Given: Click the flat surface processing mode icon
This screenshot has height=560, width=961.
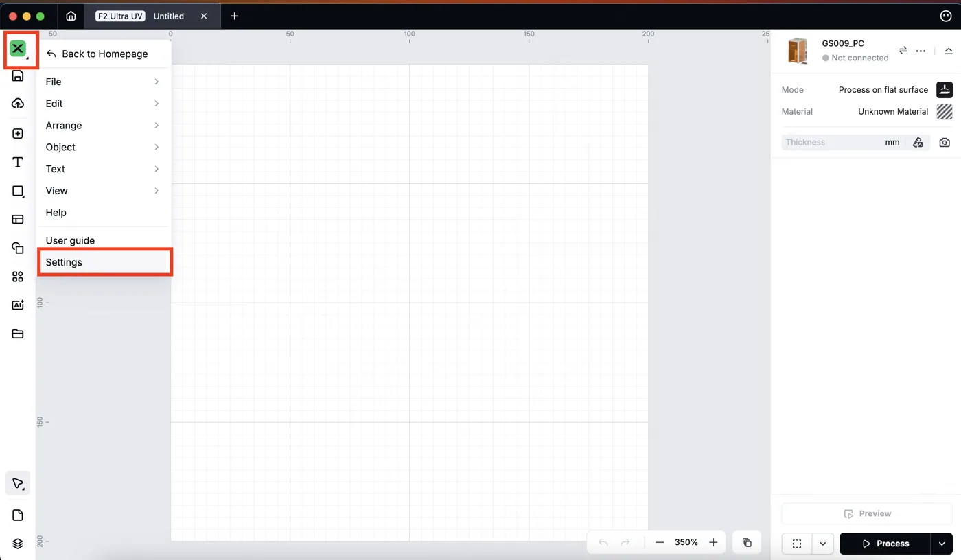Looking at the screenshot, I should tap(945, 90).
